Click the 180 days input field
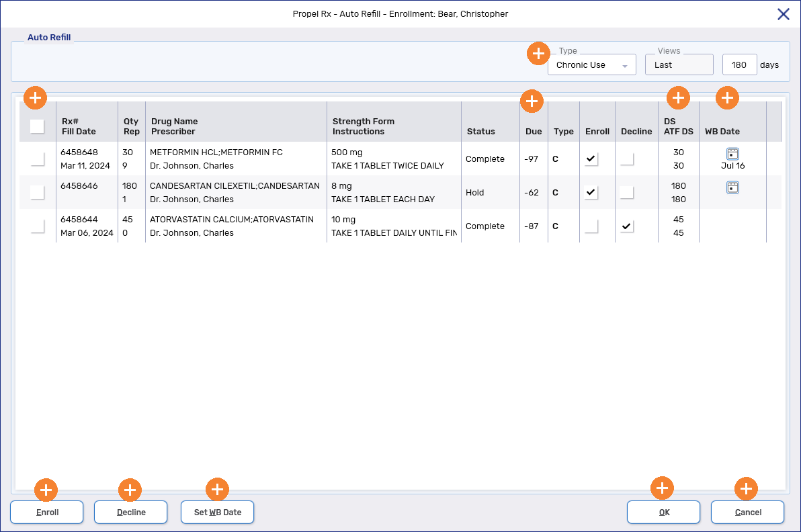This screenshot has height=532, width=801. 739,64
